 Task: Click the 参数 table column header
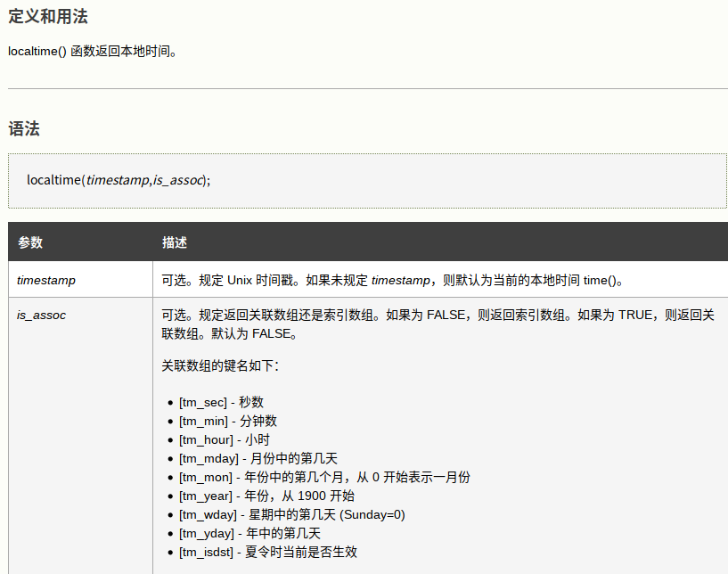point(30,242)
